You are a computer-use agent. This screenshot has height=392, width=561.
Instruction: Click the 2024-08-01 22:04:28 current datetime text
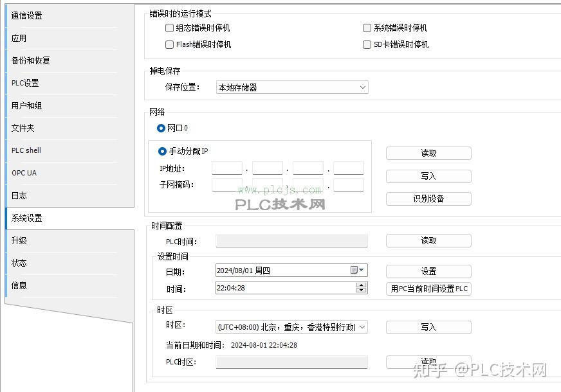coord(264,345)
